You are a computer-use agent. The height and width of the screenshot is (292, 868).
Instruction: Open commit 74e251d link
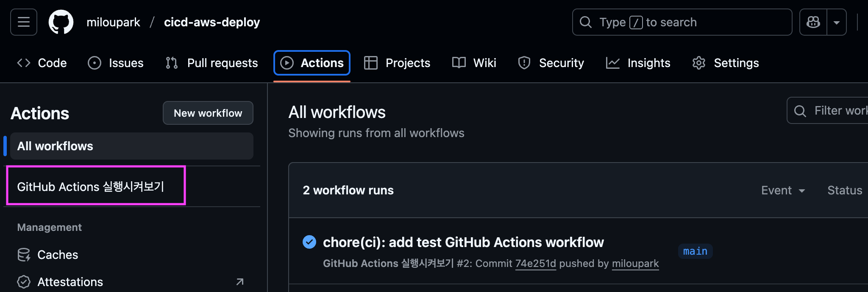point(535,264)
